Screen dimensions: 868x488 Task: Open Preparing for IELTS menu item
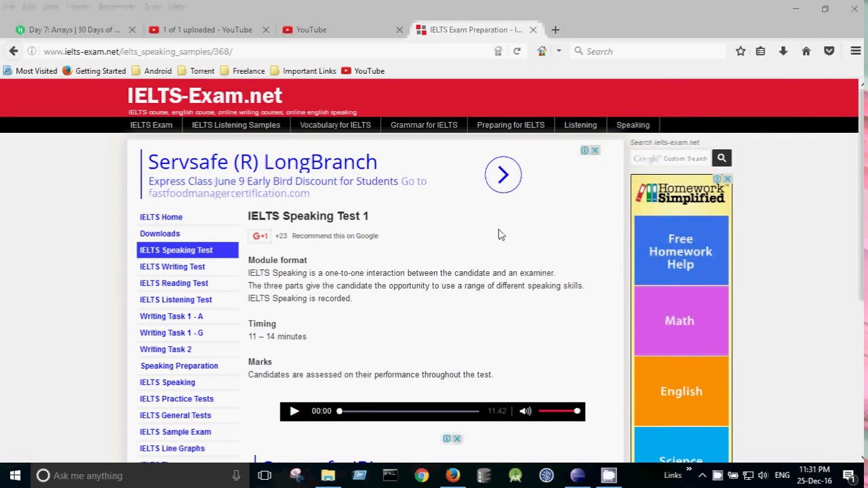pos(511,125)
